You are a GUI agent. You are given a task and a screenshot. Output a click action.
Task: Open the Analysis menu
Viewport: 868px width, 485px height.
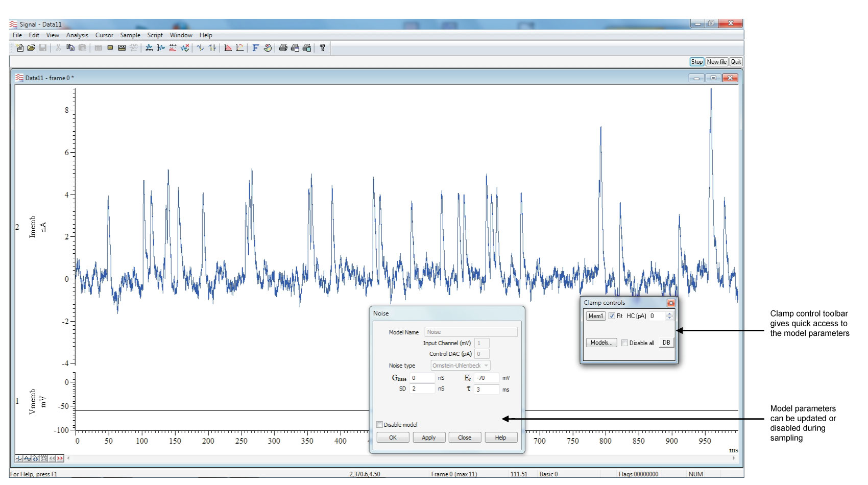[x=77, y=35]
